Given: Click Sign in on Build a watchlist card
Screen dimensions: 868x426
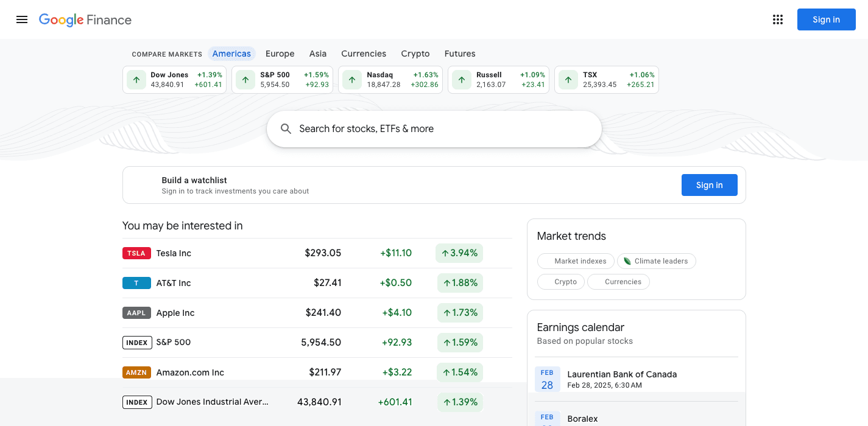Looking at the screenshot, I should pyautogui.click(x=709, y=185).
